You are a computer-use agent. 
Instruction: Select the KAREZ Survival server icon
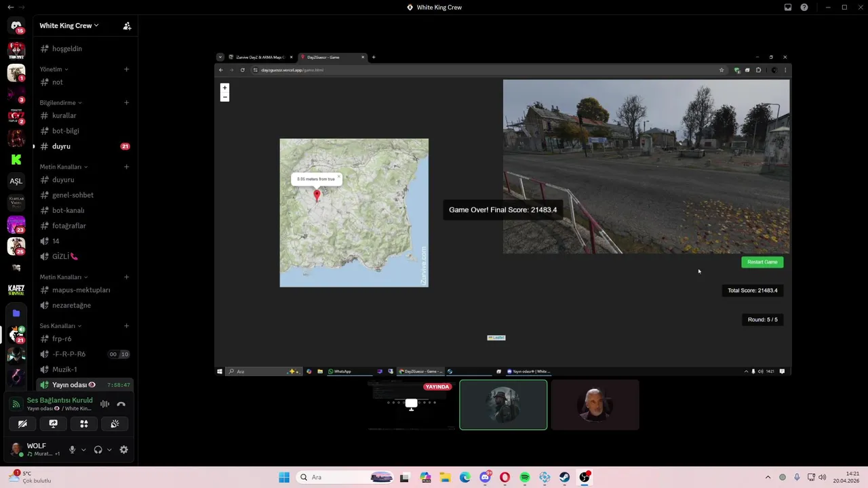pos(16,290)
